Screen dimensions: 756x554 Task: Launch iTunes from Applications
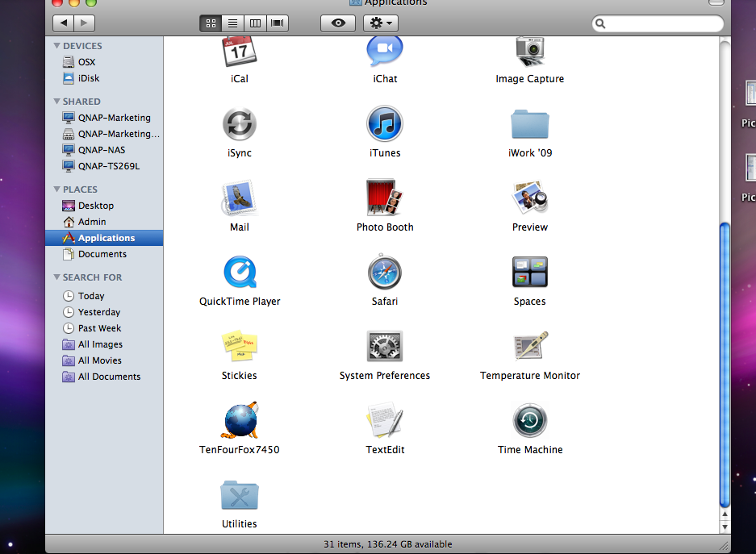pos(385,124)
